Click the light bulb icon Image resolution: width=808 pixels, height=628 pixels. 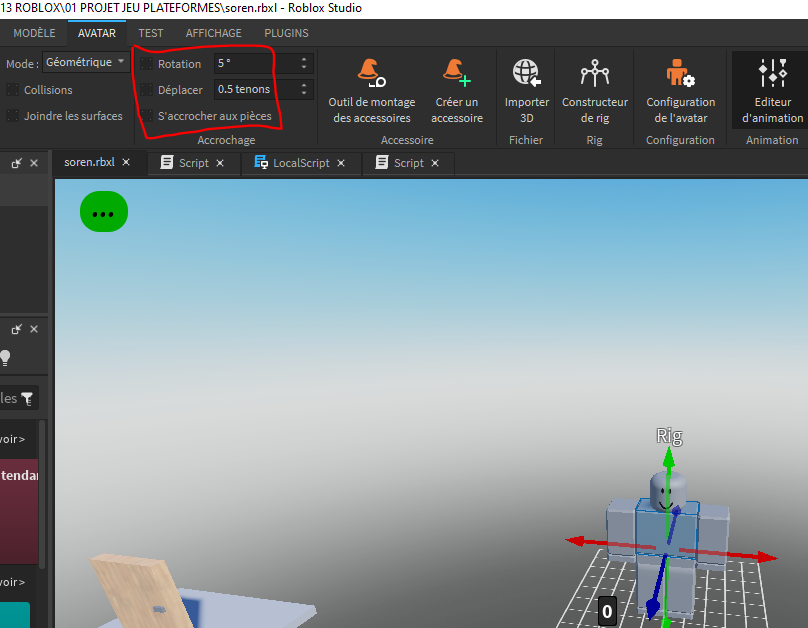tap(5, 358)
